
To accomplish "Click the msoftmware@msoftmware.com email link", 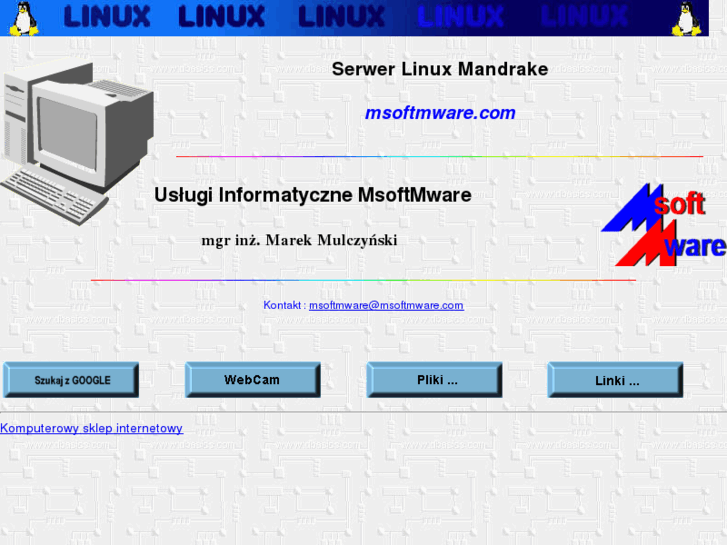I will (386, 305).
